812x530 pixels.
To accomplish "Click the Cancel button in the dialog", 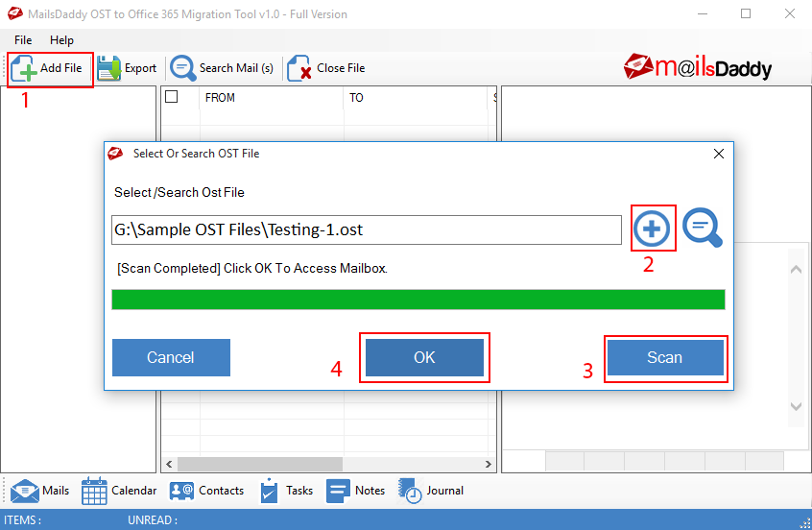I will coord(171,357).
